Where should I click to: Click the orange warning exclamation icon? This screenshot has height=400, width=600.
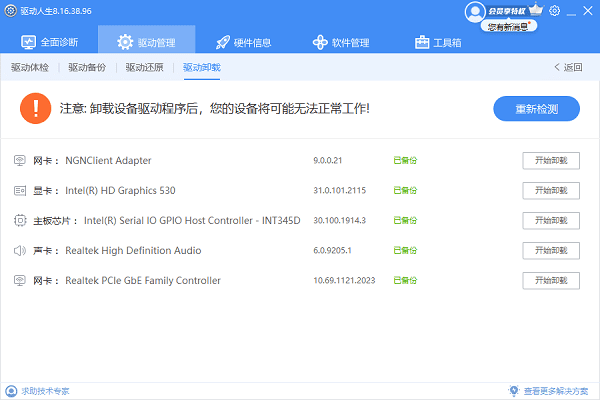[x=36, y=108]
